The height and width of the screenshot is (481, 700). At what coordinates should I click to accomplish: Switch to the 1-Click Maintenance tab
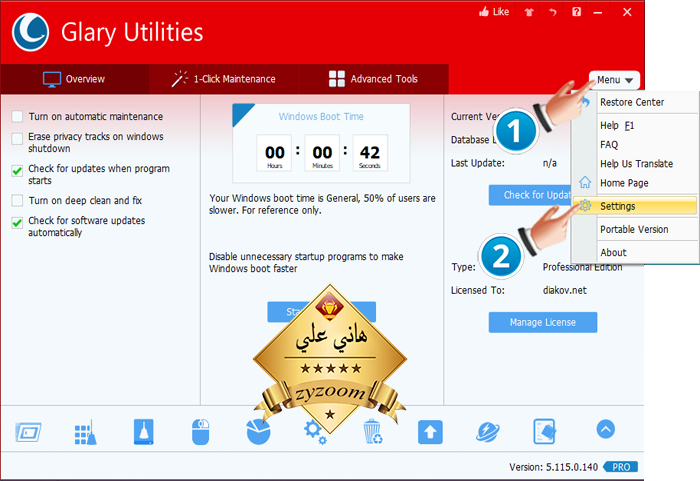(224, 79)
